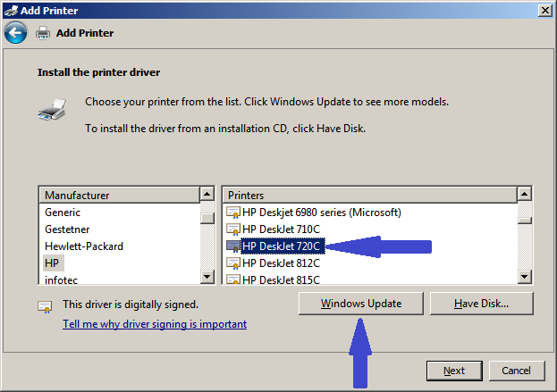Choose HP Deskjet 6980 series (Microsoft)
This screenshot has height=392, width=557.
click(x=322, y=213)
